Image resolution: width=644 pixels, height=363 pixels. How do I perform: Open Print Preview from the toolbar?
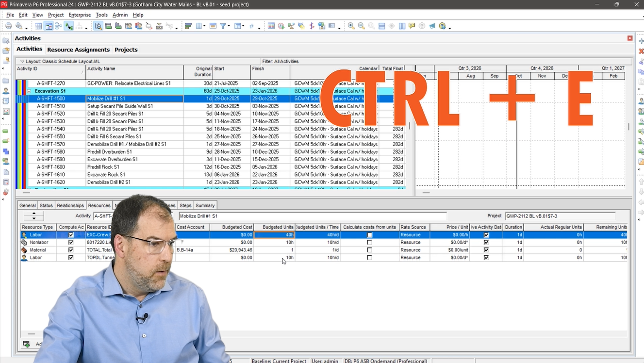pos(19,26)
